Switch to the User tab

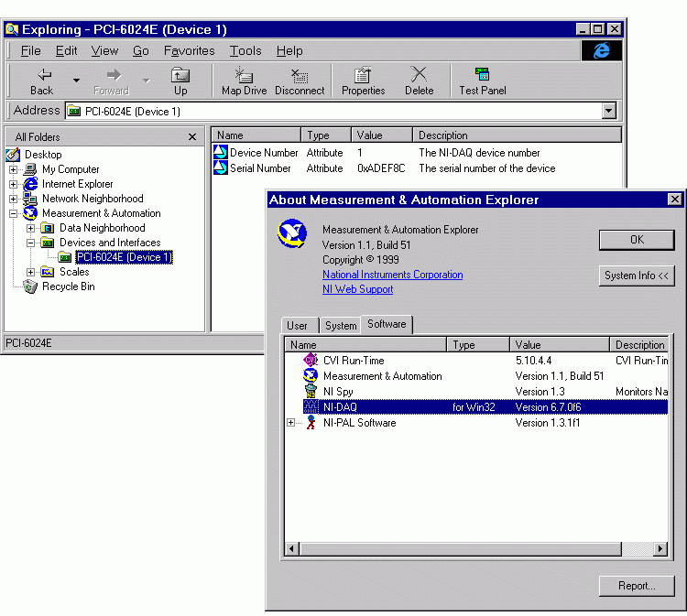(298, 326)
